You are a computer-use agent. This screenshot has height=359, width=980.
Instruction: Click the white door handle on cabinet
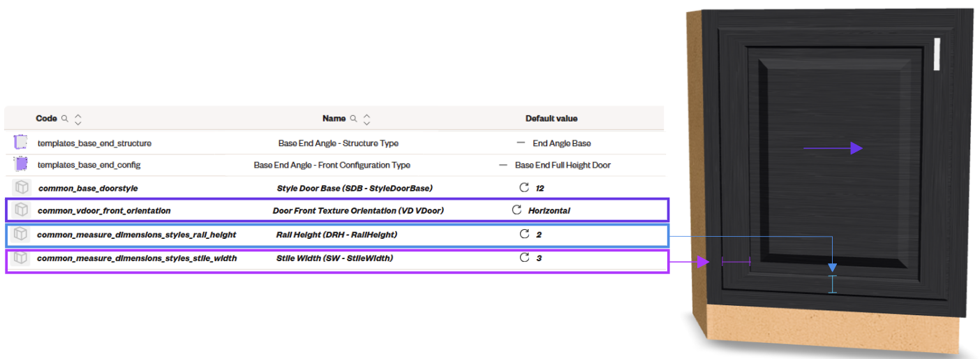[938, 54]
